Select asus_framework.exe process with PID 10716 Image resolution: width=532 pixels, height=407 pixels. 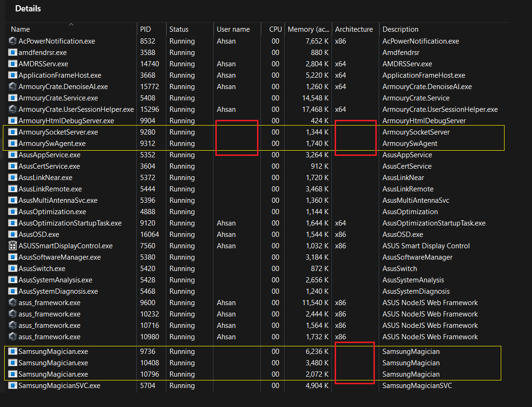point(50,326)
